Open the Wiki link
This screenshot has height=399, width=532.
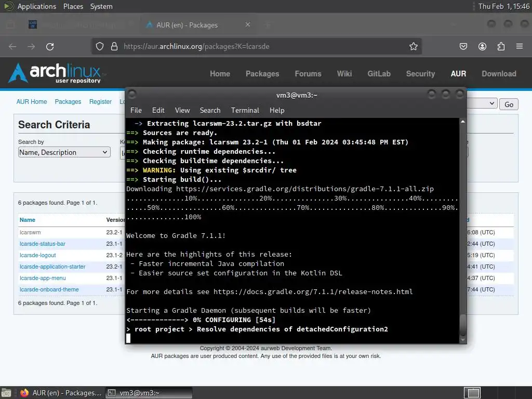344,74
